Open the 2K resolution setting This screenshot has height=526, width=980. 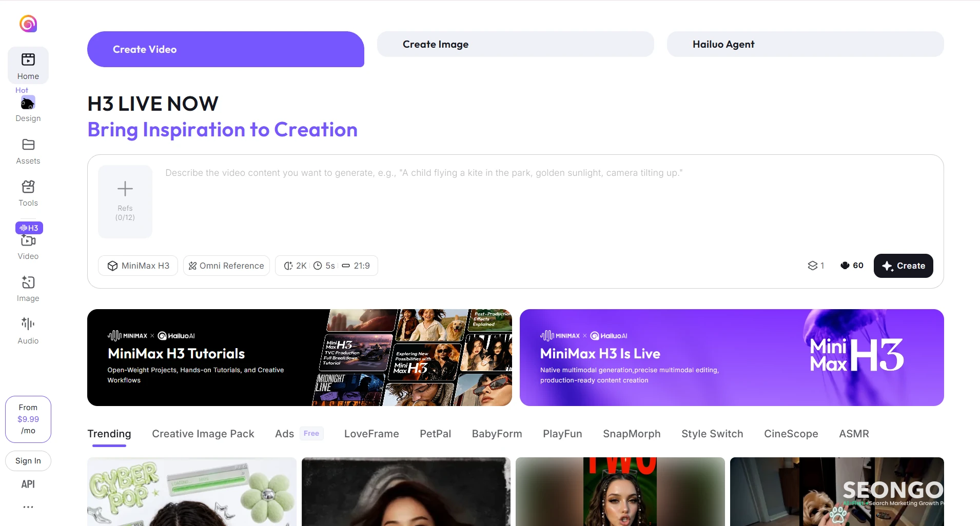(x=296, y=266)
